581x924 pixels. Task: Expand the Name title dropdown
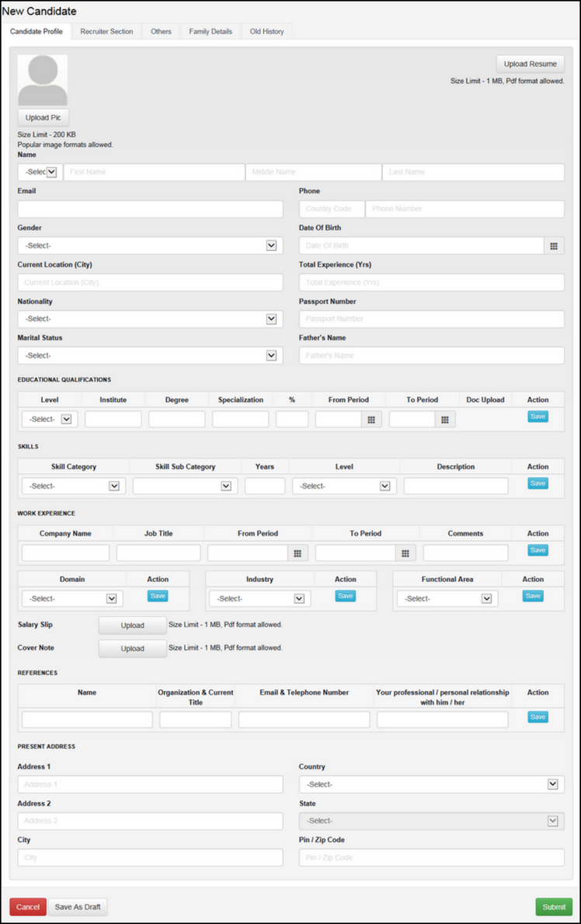pos(40,172)
